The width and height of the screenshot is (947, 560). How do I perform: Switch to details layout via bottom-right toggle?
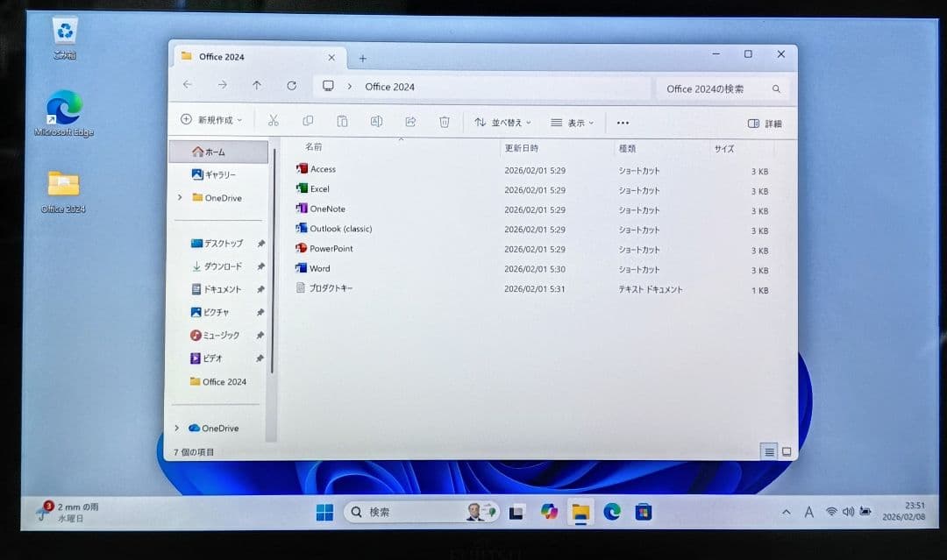click(x=769, y=450)
